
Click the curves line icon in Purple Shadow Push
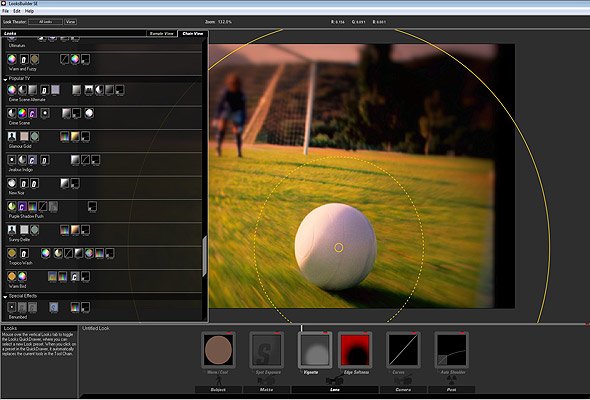coord(43,206)
